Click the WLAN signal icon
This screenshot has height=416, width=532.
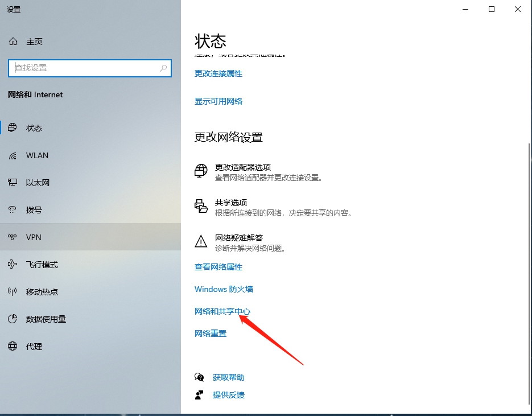coord(13,155)
